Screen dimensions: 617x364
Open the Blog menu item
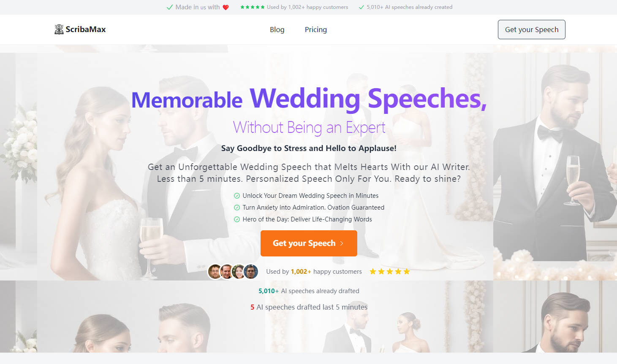pyautogui.click(x=277, y=30)
